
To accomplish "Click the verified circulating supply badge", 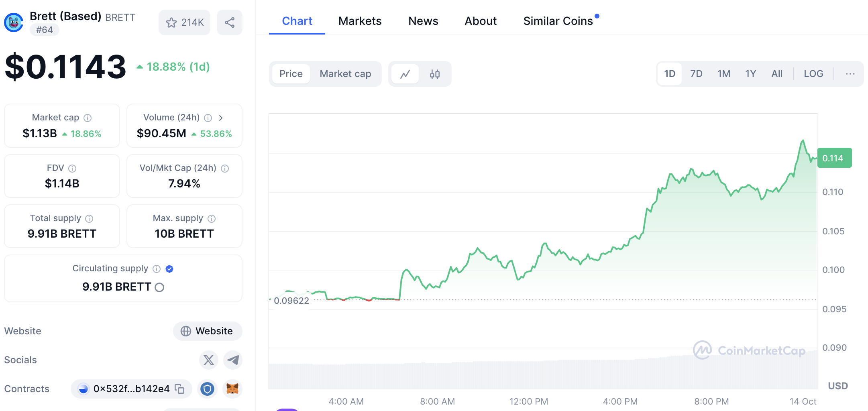I will click(169, 269).
